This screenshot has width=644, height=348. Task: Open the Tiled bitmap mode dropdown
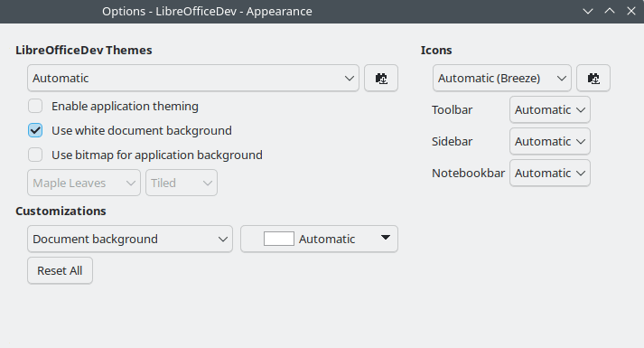[x=182, y=183]
